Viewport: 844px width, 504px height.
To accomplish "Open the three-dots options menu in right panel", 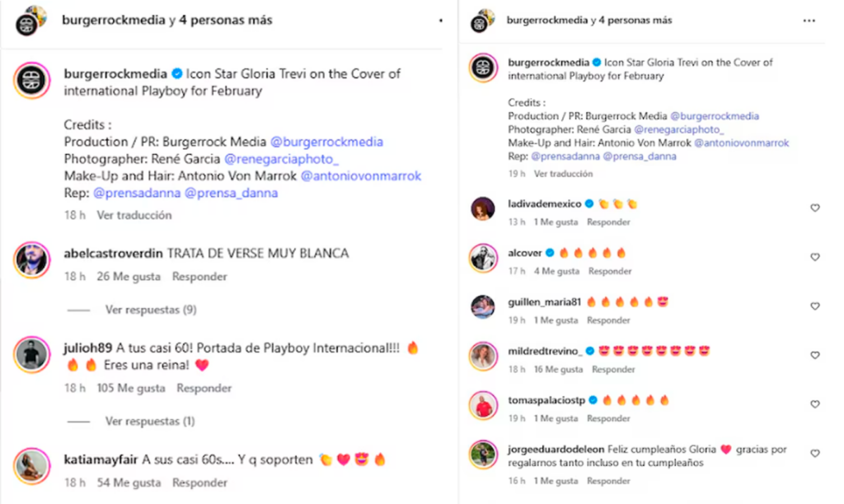I will click(x=809, y=21).
